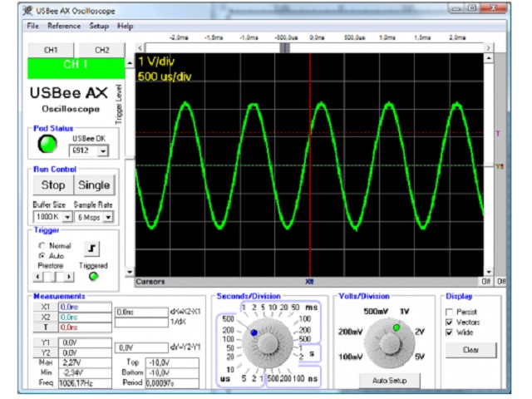Click the X cursor marker below the waveform
Viewport: 532px width, 399px height.
[x=309, y=282]
